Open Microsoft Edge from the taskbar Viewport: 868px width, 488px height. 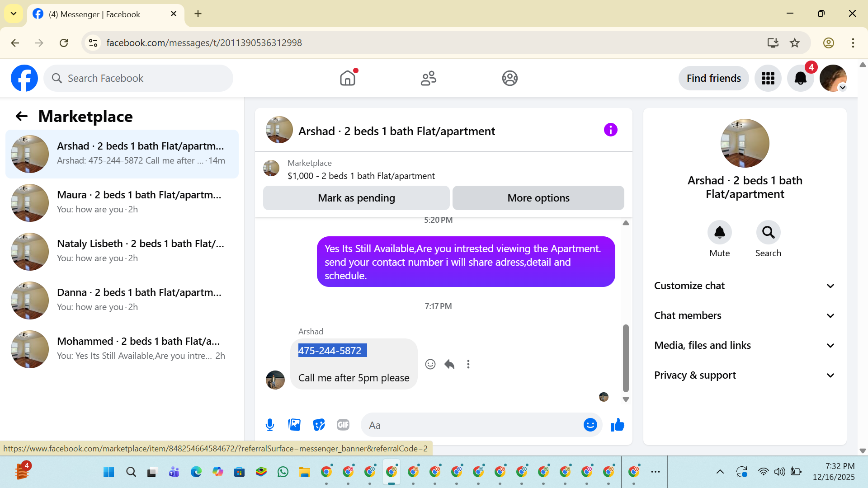click(196, 472)
